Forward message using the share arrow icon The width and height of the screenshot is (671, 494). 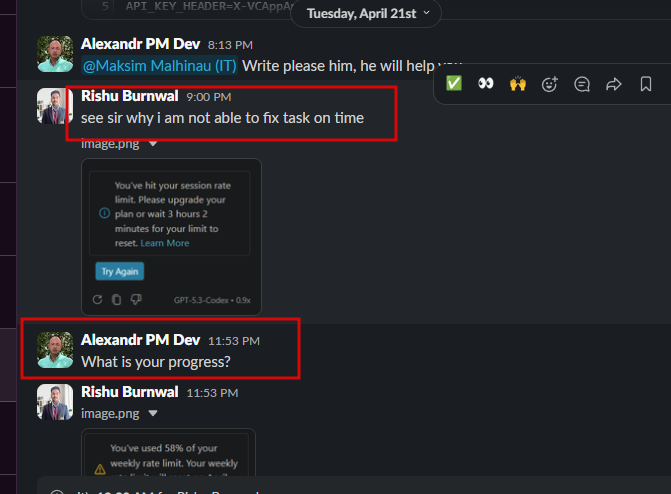(614, 84)
